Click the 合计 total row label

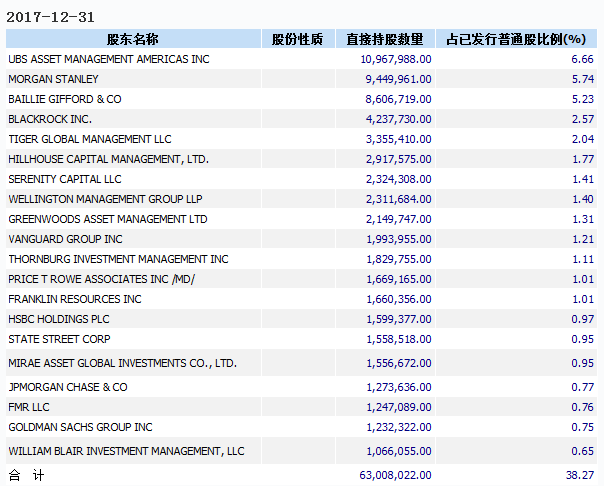(x=26, y=475)
